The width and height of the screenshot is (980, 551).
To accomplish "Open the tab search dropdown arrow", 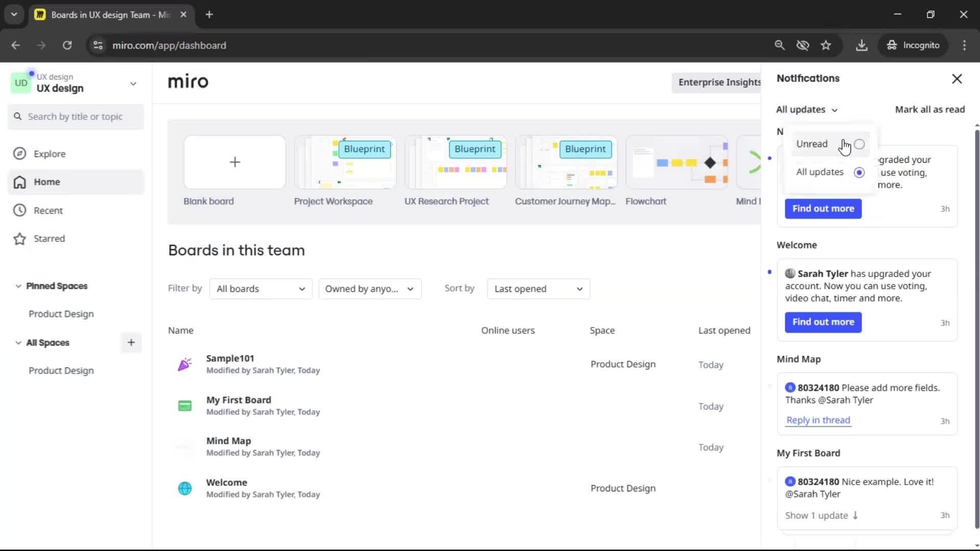I will (x=14, y=15).
